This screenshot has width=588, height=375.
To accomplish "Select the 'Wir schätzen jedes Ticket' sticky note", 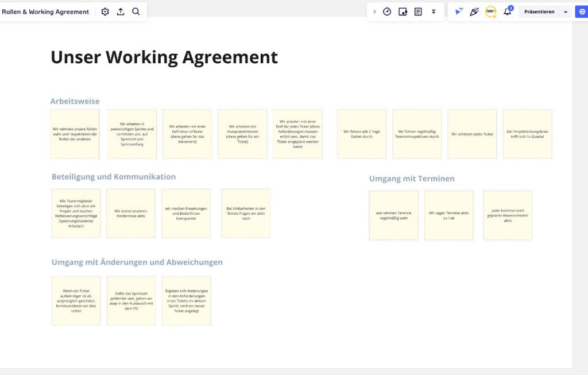I will (x=472, y=134).
